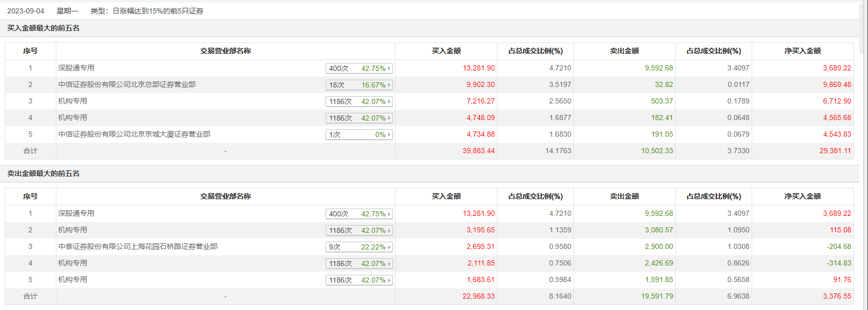Click the negative net value -204.68
The image size is (868, 310).
(839, 246)
